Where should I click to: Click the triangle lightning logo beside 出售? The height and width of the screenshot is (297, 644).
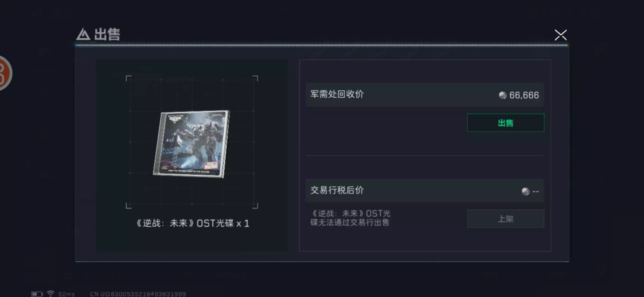(83, 34)
